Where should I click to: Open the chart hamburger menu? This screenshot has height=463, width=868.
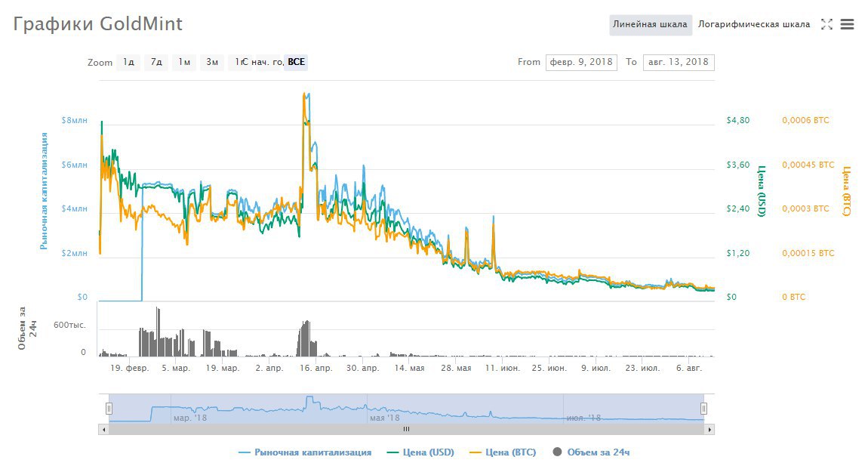pyautogui.click(x=847, y=24)
